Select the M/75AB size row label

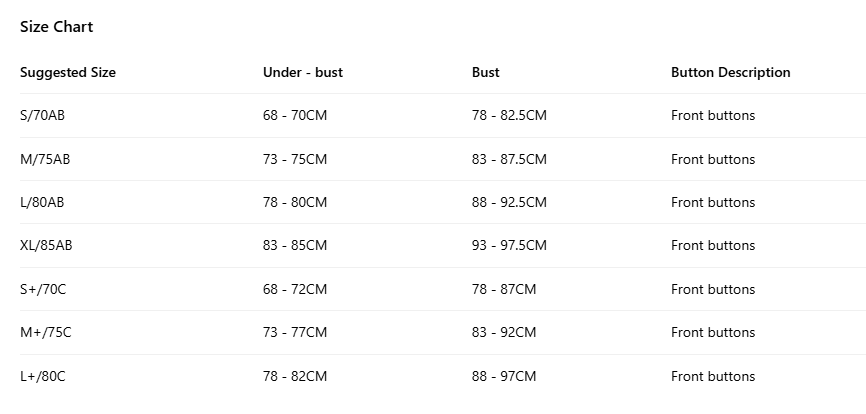tap(45, 159)
